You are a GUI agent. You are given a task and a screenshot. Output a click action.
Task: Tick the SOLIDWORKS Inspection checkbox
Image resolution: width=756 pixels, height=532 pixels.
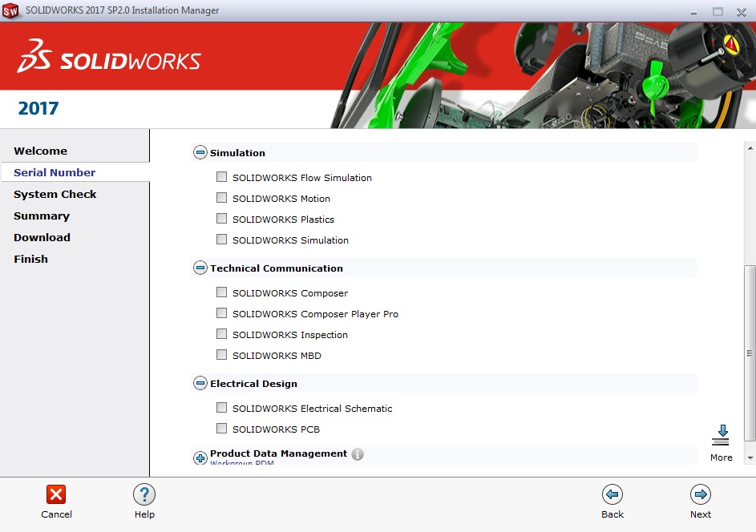[x=222, y=333]
